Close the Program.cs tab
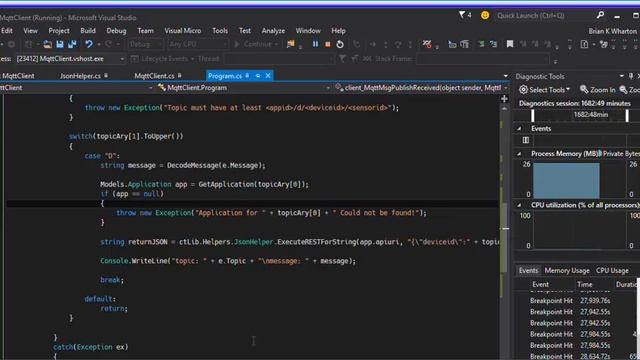The width and height of the screenshot is (640, 360). 268,76
